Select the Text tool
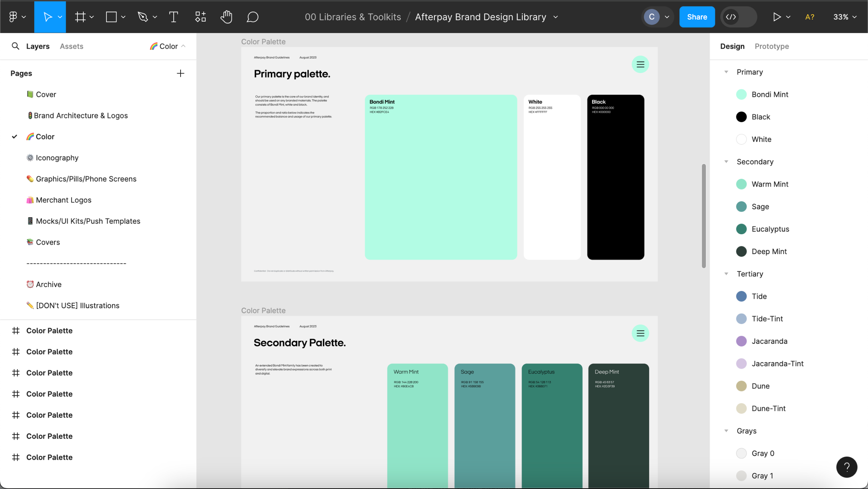This screenshot has width=868, height=489. tap(173, 17)
